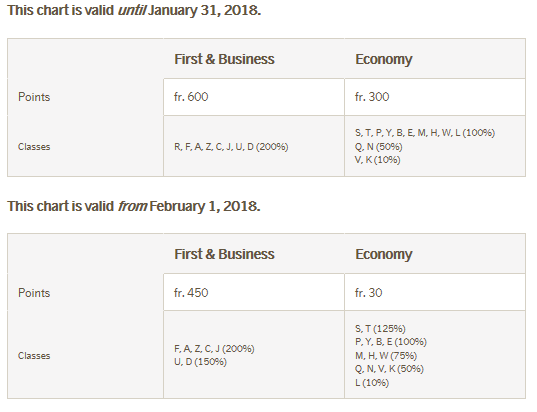The image size is (537, 412).
Task: Select R, F, A, Z, C, J, U, D (200%) text
Action: [x=231, y=147]
